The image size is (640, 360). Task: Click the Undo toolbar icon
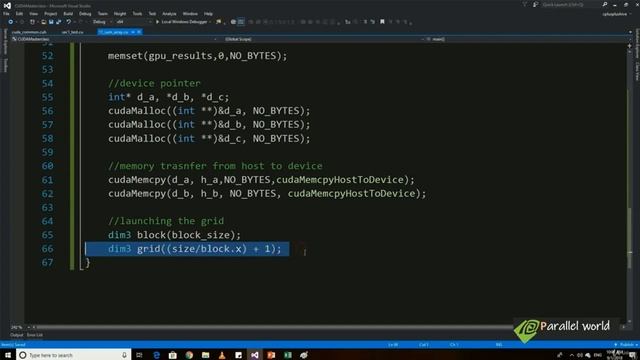69,22
